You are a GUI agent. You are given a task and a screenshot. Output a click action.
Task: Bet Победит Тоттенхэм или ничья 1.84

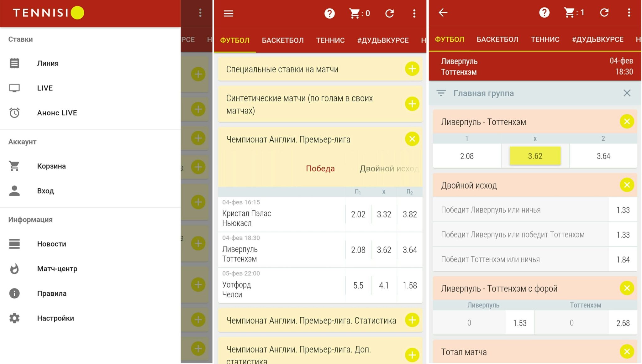623,259
